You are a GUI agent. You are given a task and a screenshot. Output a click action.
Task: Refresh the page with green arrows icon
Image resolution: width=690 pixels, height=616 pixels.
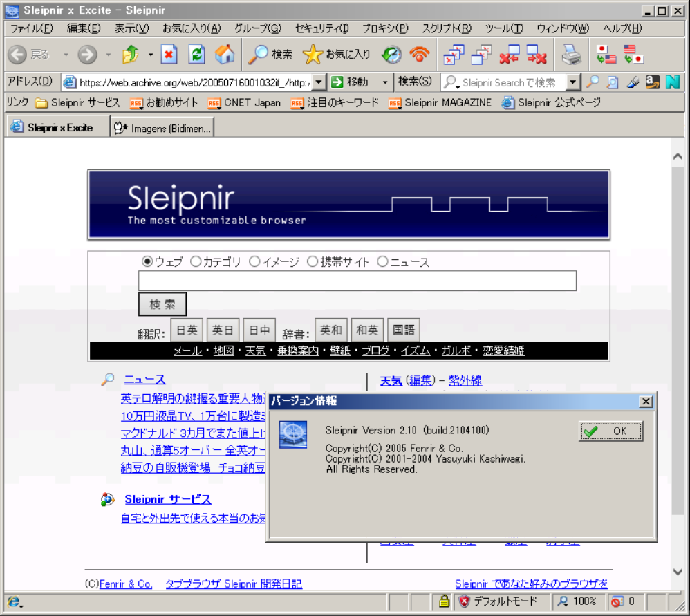click(197, 55)
